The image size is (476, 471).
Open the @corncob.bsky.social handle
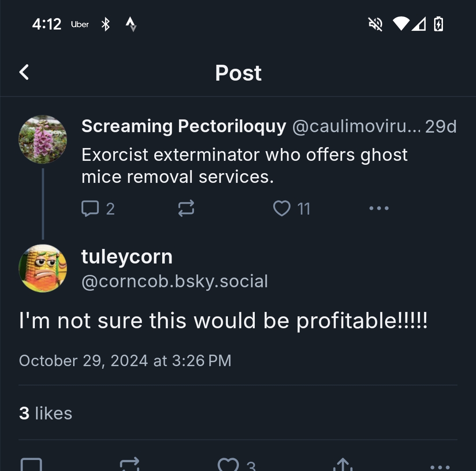175,282
